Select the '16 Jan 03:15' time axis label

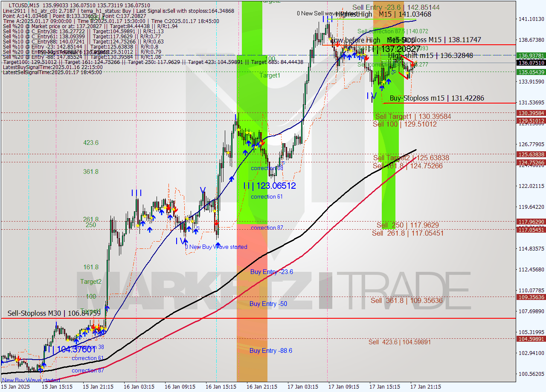coord(139,386)
